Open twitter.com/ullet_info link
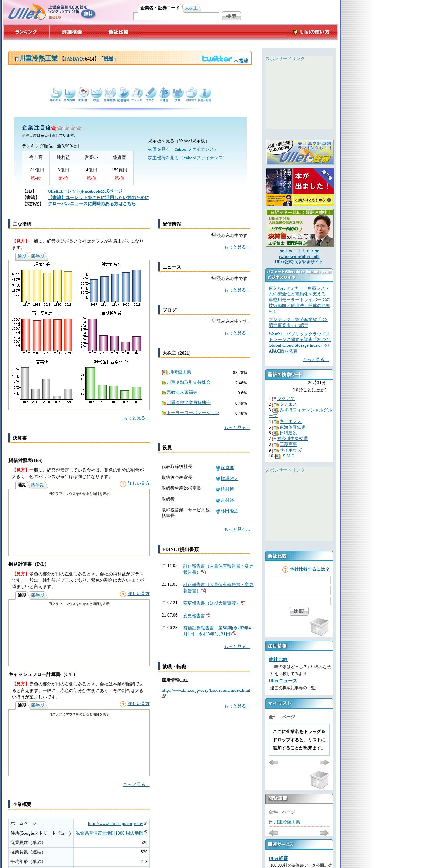The image size is (434, 868). [299, 257]
